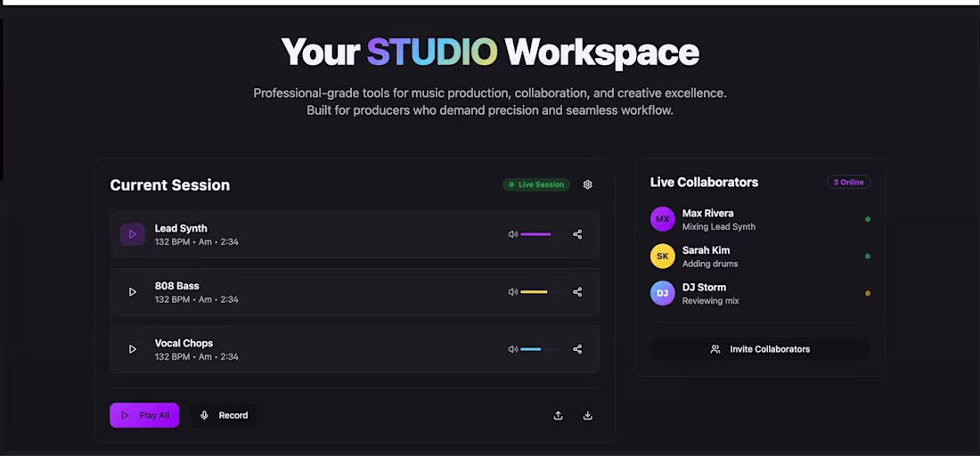Select Sarah Kim's SK avatar

click(x=663, y=256)
